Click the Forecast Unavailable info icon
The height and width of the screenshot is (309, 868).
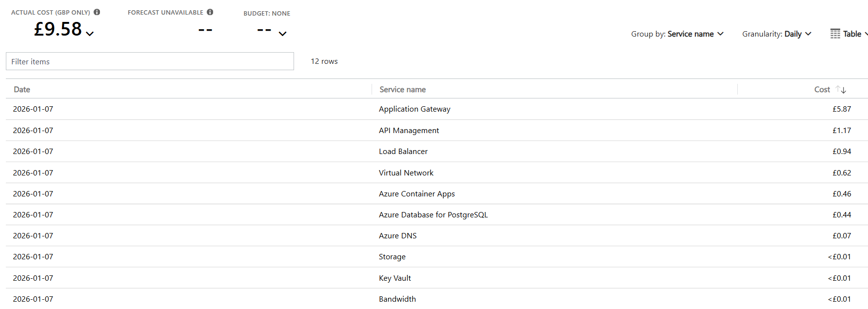pyautogui.click(x=210, y=12)
